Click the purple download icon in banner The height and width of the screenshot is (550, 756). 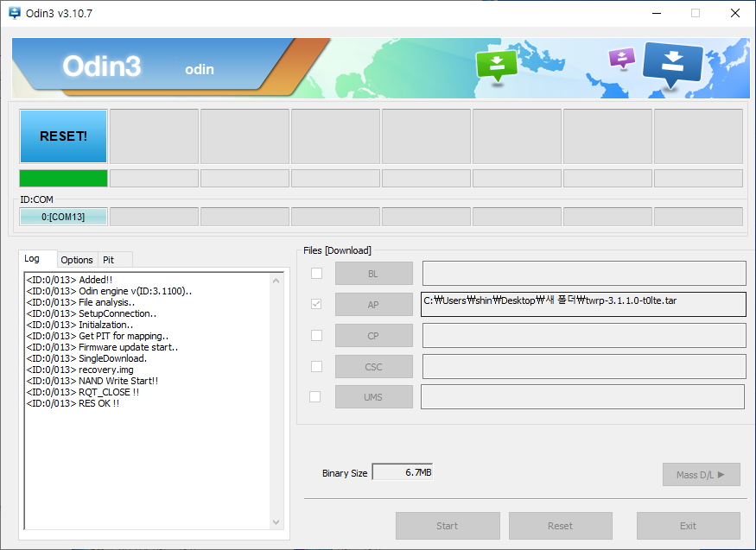pos(622,59)
